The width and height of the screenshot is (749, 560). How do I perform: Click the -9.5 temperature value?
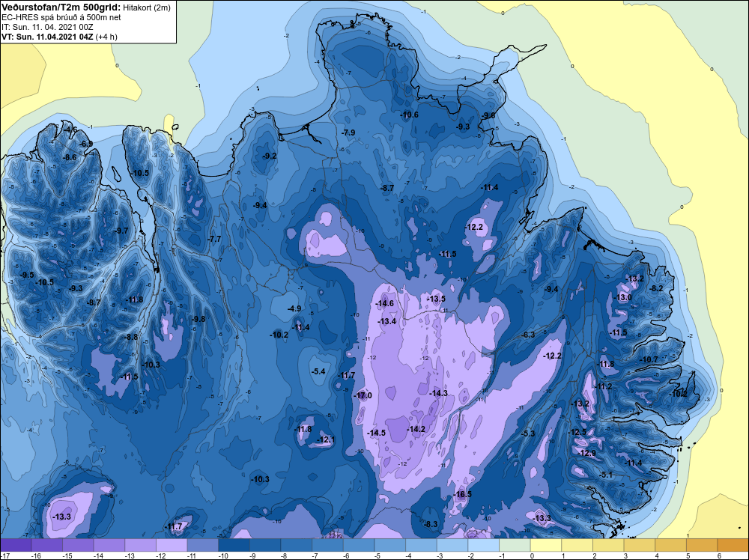(x=27, y=275)
